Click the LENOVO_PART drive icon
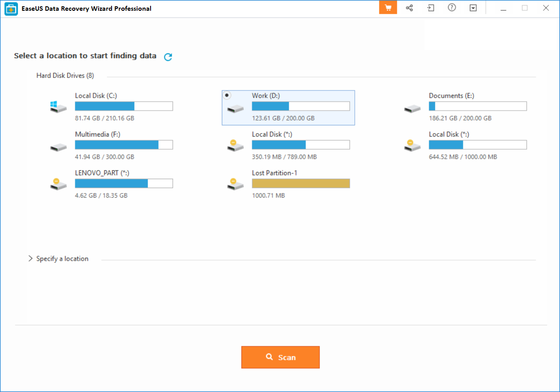The width and height of the screenshot is (560, 392). coord(58,184)
